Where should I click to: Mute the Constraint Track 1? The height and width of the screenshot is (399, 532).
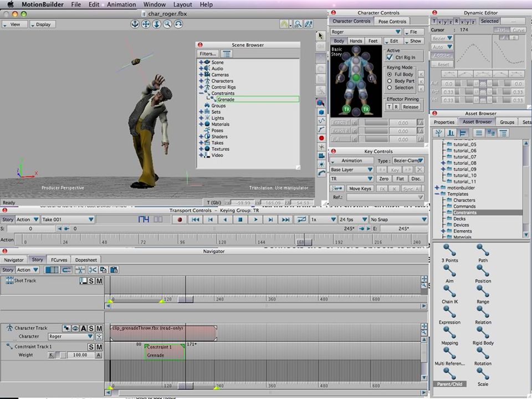pos(99,347)
